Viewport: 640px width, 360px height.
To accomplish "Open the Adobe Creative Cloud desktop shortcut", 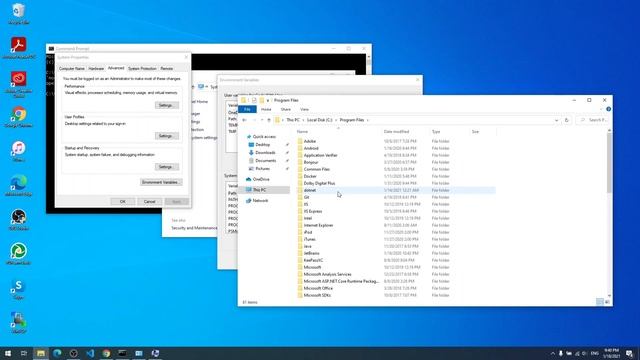I will click(x=18, y=83).
